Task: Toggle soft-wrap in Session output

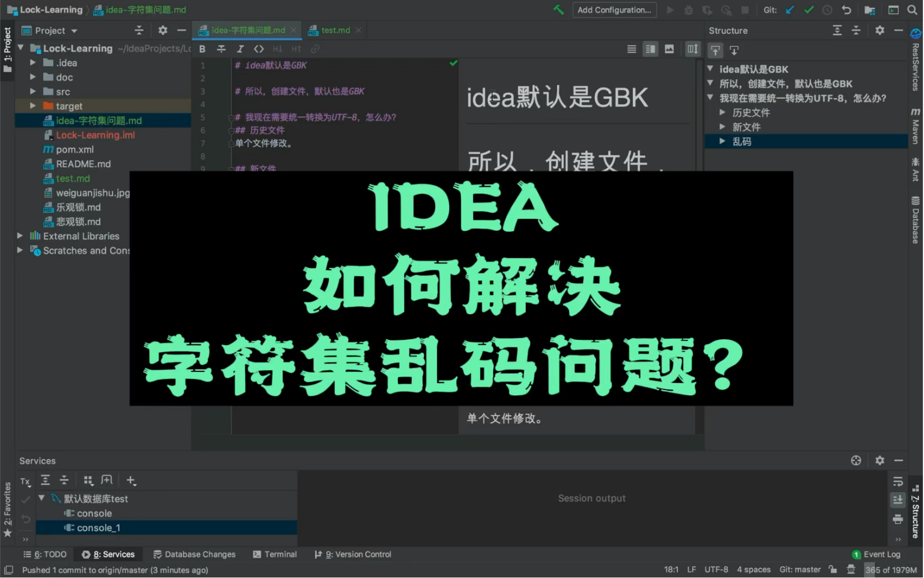Action: tap(898, 482)
